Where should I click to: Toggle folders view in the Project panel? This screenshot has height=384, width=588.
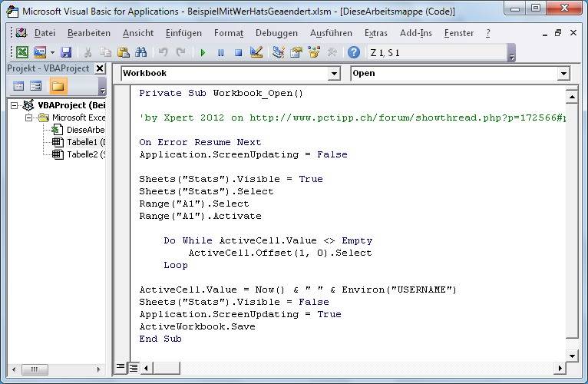[x=58, y=86]
